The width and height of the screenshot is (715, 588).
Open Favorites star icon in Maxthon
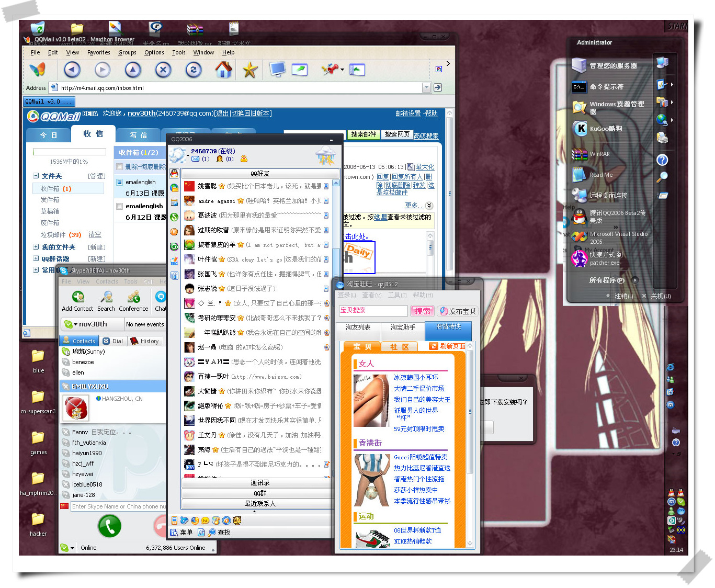(250, 70)
